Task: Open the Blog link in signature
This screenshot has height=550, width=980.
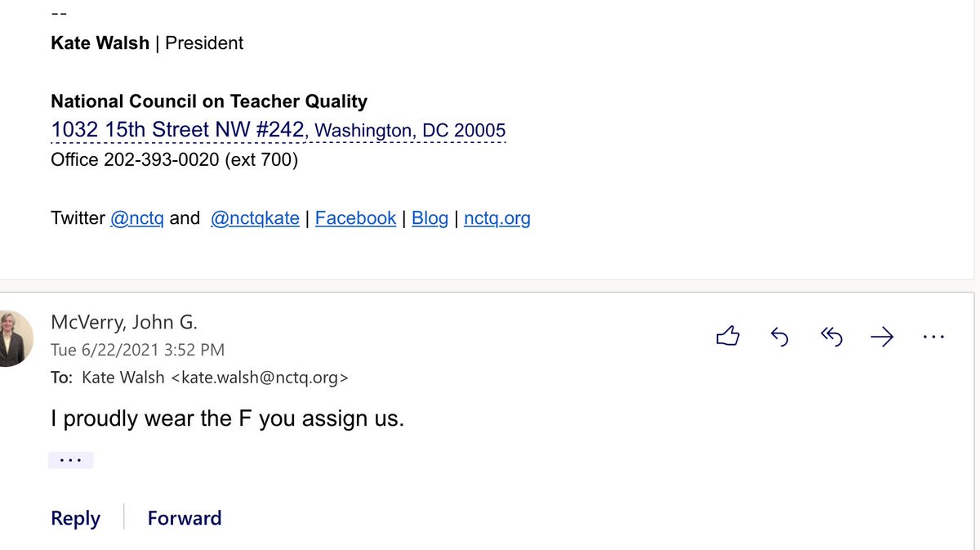Action: (x=430, y=218)
